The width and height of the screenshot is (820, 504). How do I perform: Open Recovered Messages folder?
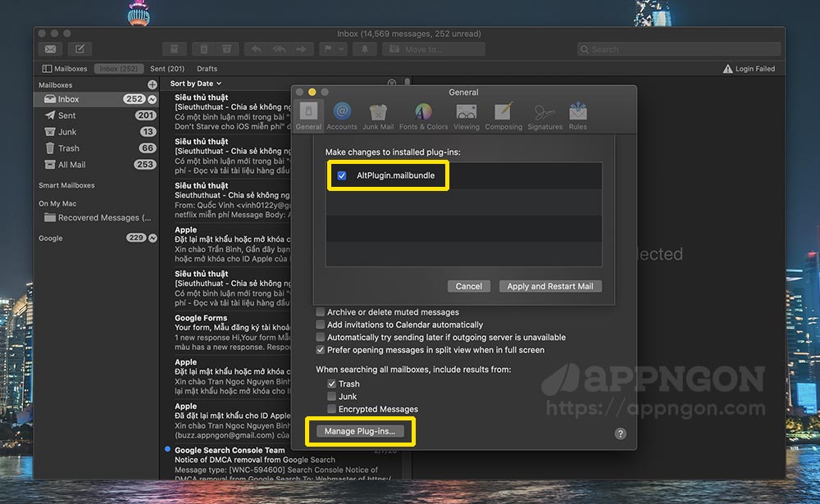pos(96,217)
